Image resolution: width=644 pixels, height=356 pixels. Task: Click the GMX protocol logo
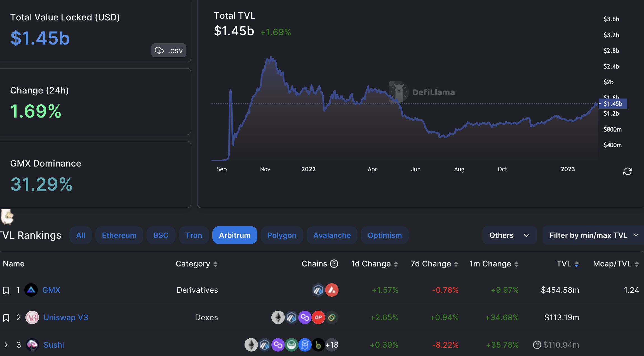[31, 290]
